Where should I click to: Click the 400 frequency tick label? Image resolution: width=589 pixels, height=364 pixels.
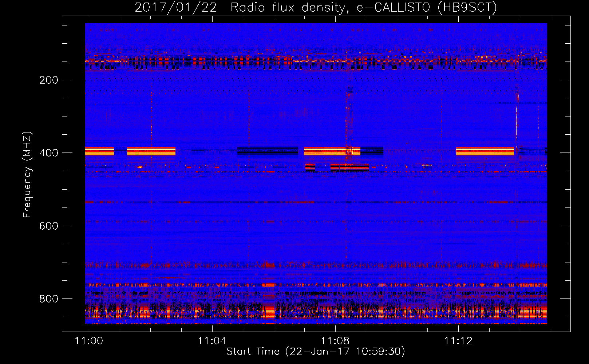49,153
